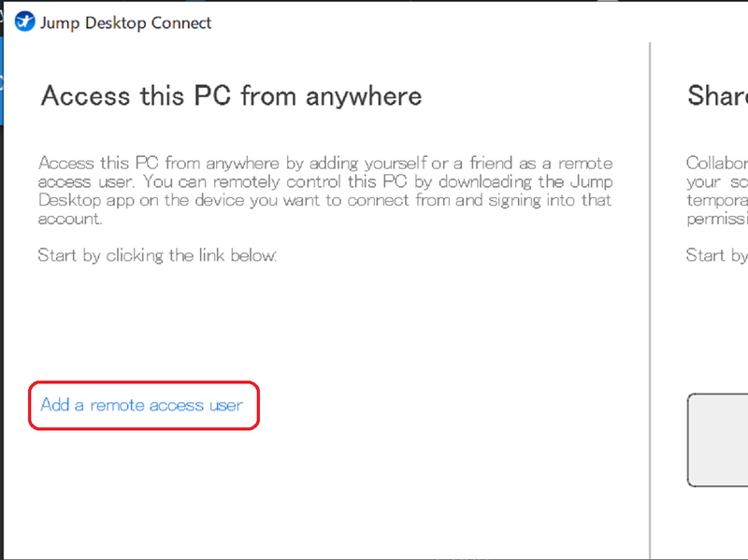Click the Jump Desktop Connect title bar icon
Image resolution: width=748 pixels, height=560 pixels.
pyautogui.click(x=25, y=22)
